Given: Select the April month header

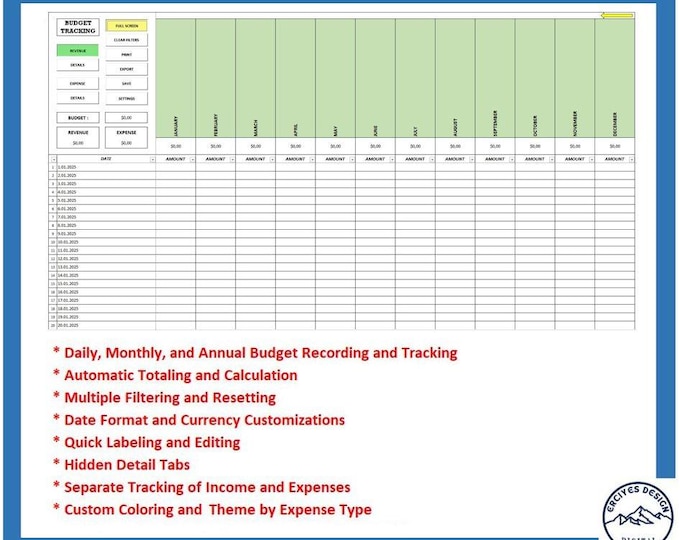Looking at the screenshot, I should pos(295,78).
